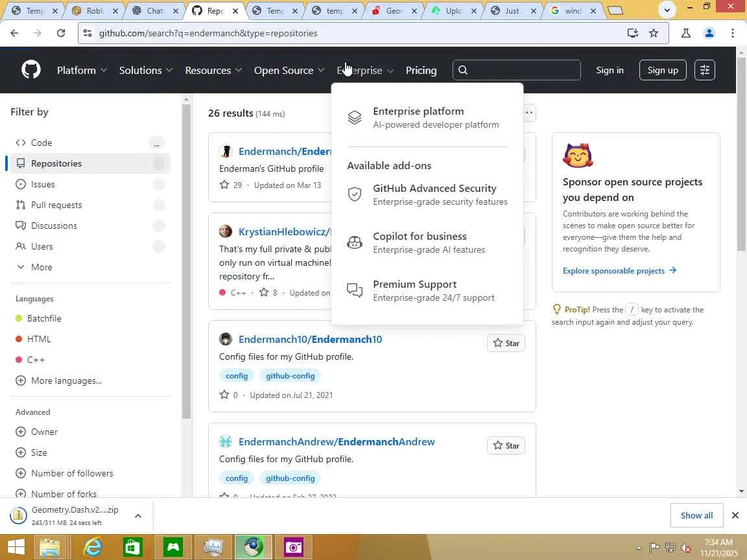Reload the page

61,33
